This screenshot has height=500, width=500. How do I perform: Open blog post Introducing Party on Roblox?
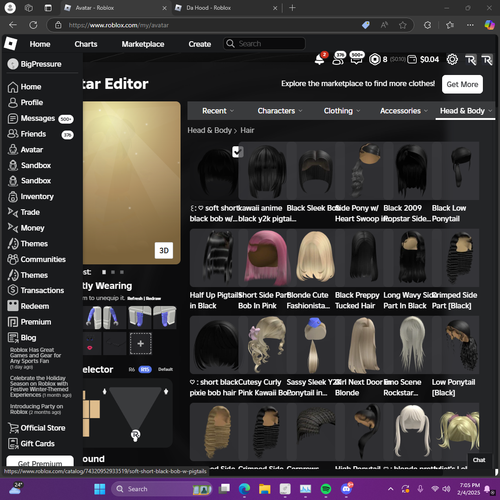coord(36,409)
